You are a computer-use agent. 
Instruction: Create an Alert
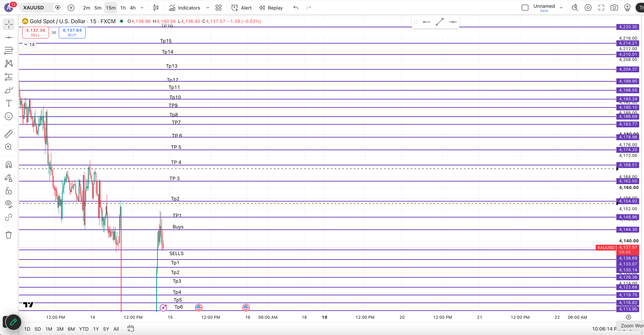click(241, 8)
